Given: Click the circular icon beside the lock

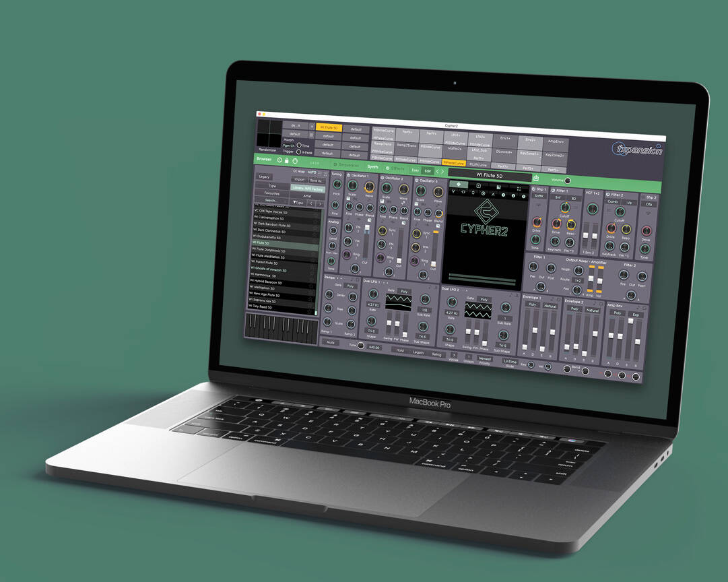Looking at the screenshot, I should tap(295, 161).
